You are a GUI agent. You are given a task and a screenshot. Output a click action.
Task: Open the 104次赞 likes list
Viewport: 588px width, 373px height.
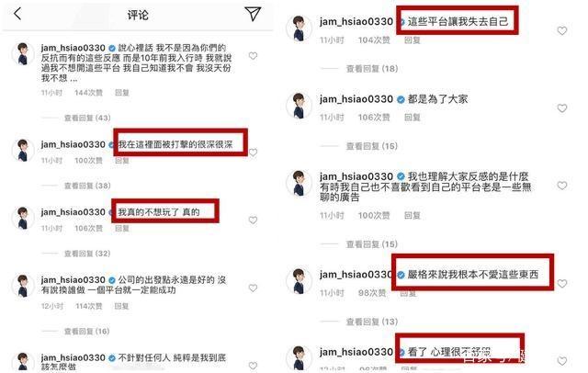[x=374, y=40]
